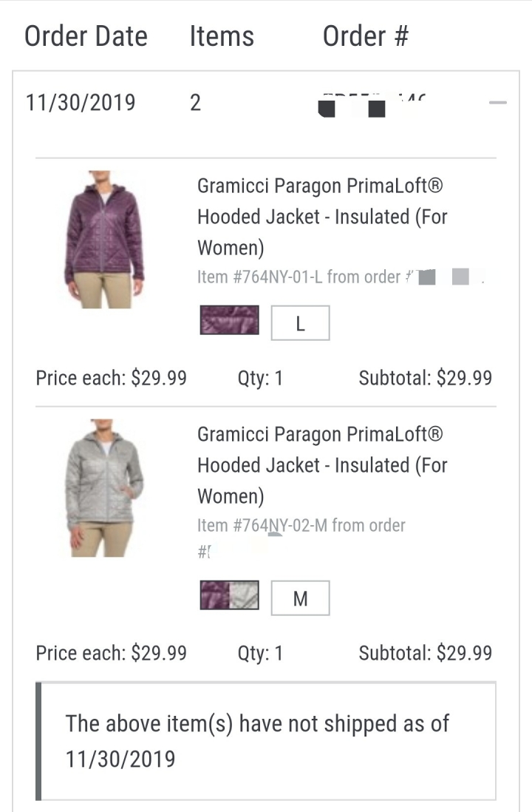Click first item's Subtotal: $29.99 text
This screenshot has height=812, width=532.
click(426, 378)
